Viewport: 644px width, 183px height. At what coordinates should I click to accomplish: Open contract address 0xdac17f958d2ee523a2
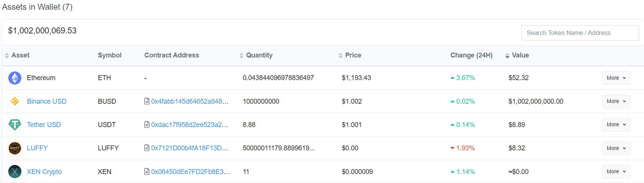pos(190,125)
